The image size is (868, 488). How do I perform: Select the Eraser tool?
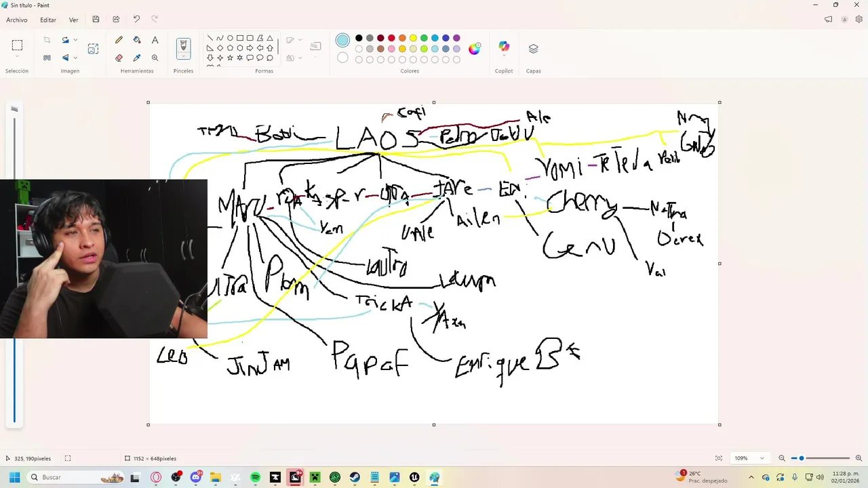(x=119, y=58)
